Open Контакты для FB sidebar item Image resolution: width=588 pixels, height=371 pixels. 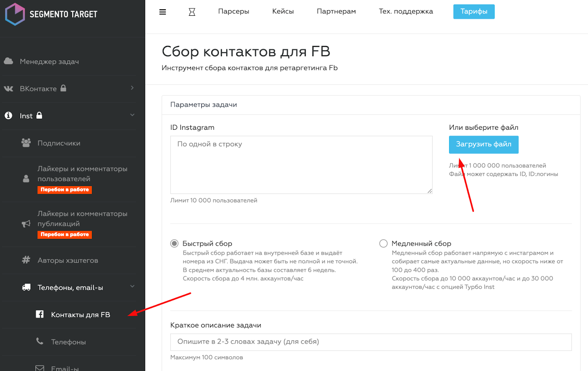coord(80,315)
